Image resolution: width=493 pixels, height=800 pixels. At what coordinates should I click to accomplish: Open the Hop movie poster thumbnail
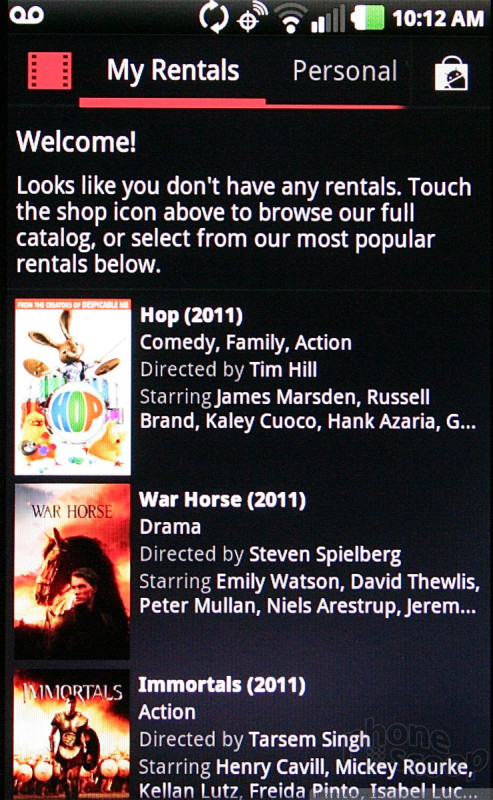72,387
